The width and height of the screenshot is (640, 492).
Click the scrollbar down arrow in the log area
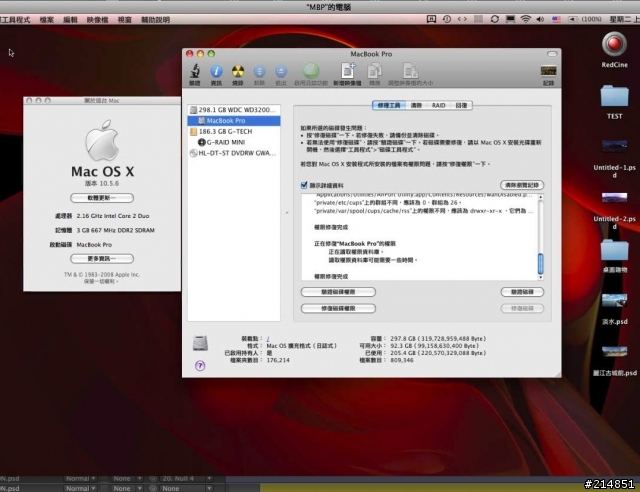point(540,277)
